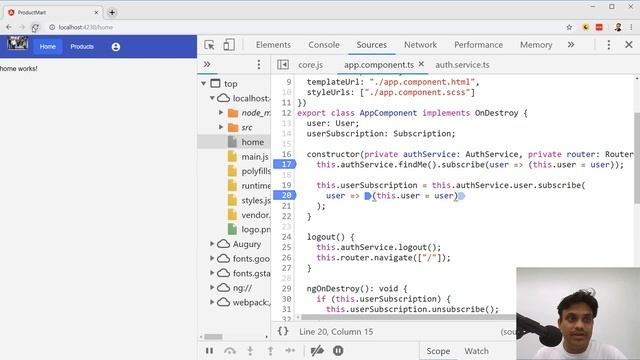Image resolution: width=640 pixels, height=360 pixels.
Task: Click the navigator pane horizontal scrollbar
Action: pos(213,337)
